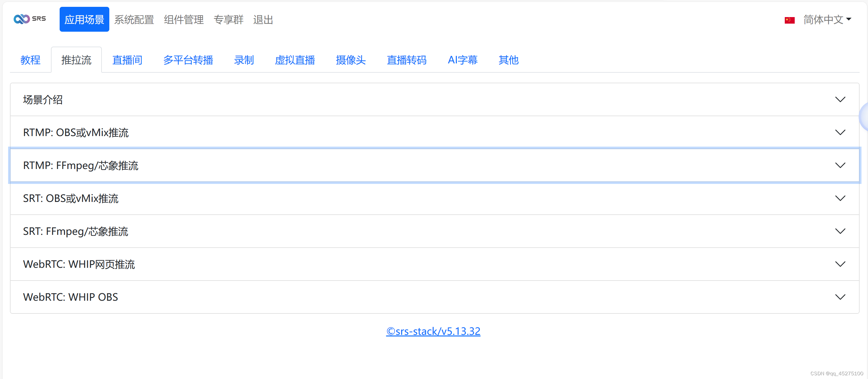Expand the 场景介绍 section chevron
Viewport: 868px width, 379px height.
(840, 99)
